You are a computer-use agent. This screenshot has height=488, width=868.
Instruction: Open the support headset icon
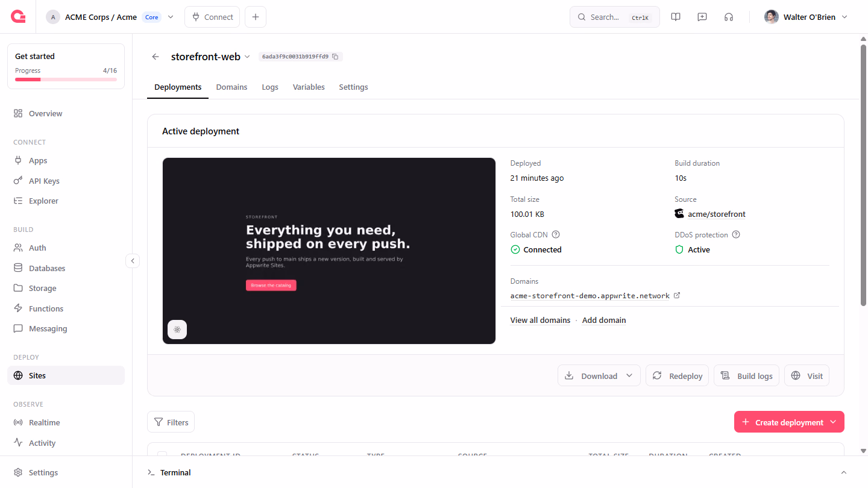(x=729, y=17)
